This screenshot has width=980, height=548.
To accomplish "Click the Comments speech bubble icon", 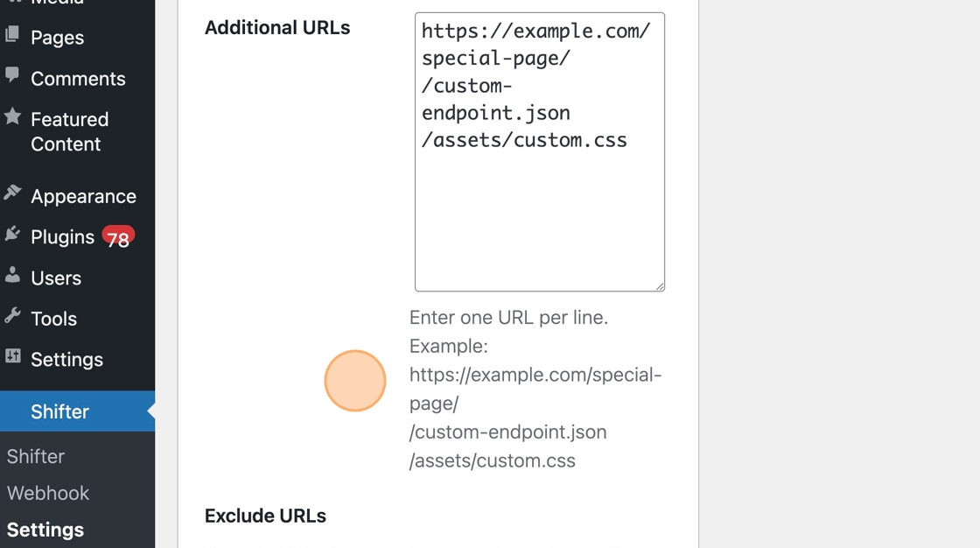I will coord(12,75).
